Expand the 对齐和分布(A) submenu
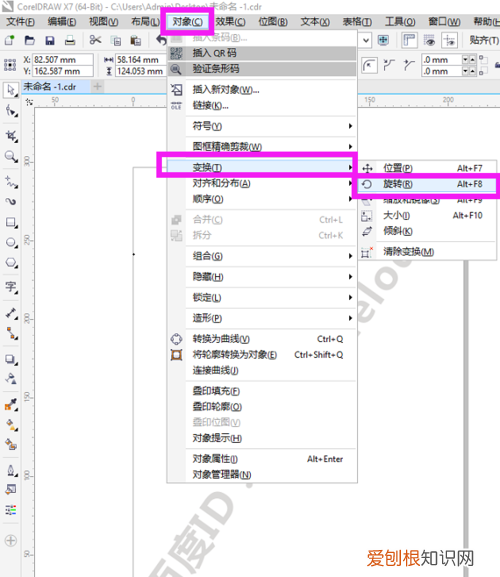The height and width of the screenshot is (577, 500). pos(262,183)
